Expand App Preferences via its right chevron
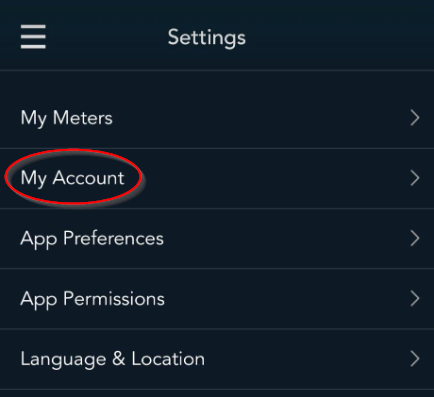This screenshot has width=434, height=397. pyautogui.click(x=415, y=238)
